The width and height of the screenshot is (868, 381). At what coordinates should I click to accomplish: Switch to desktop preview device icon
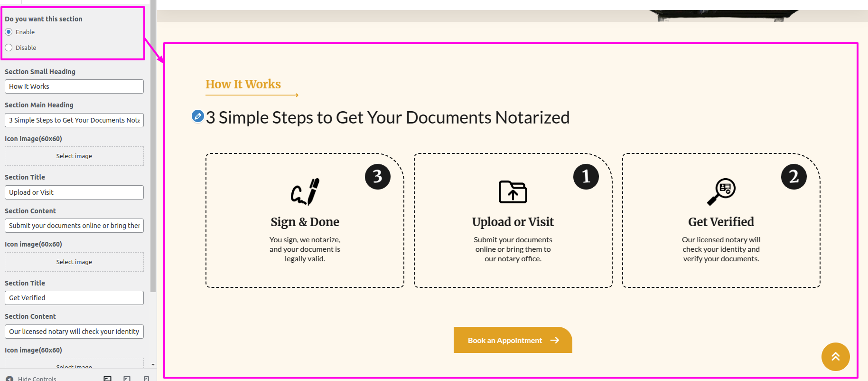click(108, 379)
